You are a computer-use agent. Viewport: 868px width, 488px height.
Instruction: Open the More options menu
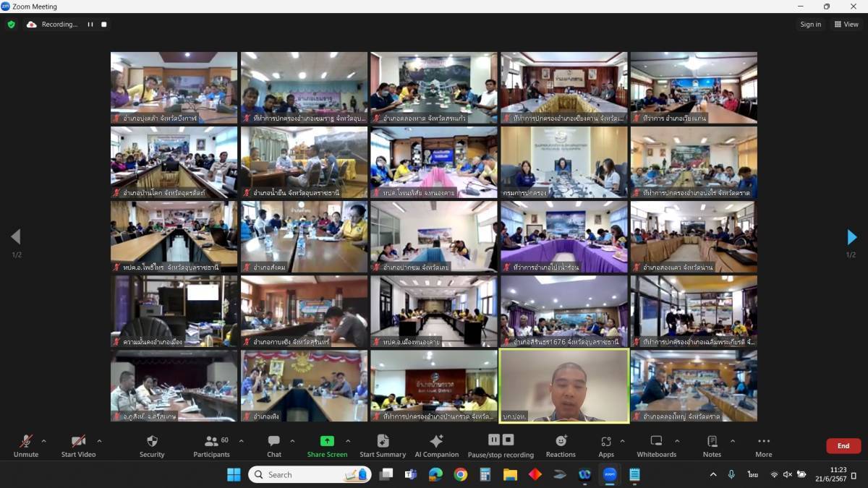pyautogui.click(x=763, y=445)
